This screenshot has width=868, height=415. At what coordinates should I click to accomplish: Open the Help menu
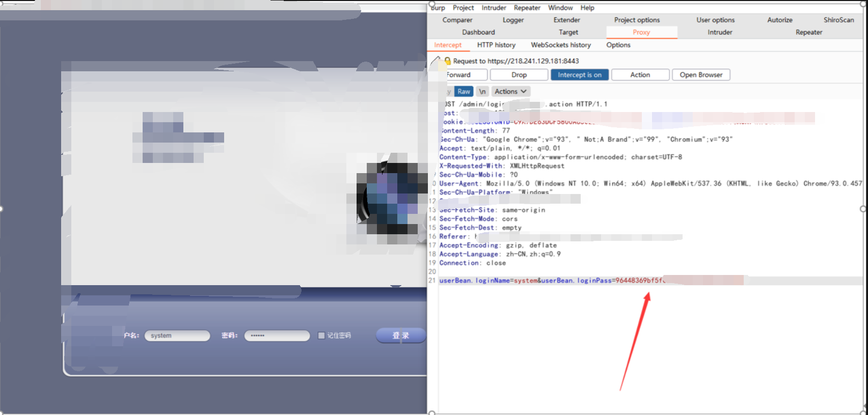pyautogui.click(x=587, y=8)
